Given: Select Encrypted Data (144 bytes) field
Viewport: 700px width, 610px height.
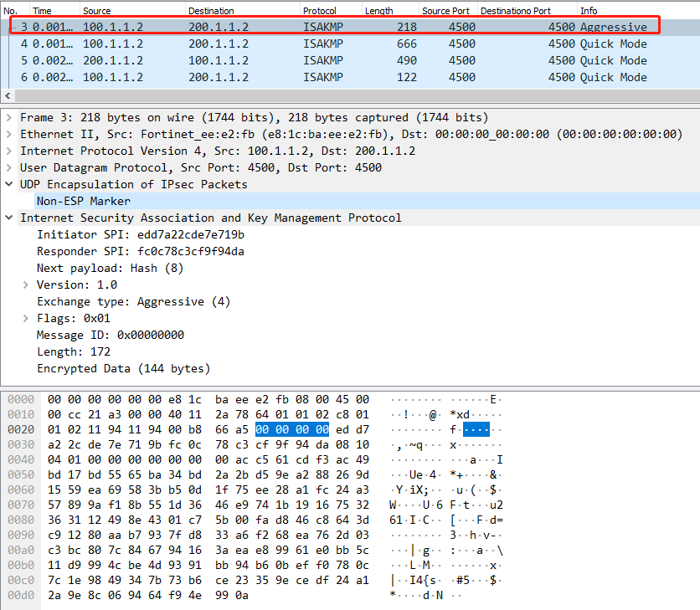Looking at the screenshot, I should tap(123, 369).
